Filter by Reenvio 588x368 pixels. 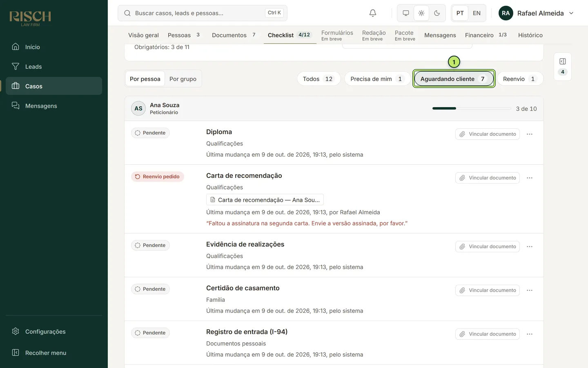pos(520,79)
